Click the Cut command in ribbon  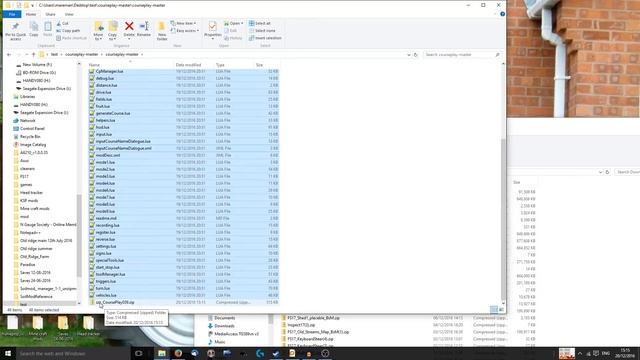pos(62,23)
